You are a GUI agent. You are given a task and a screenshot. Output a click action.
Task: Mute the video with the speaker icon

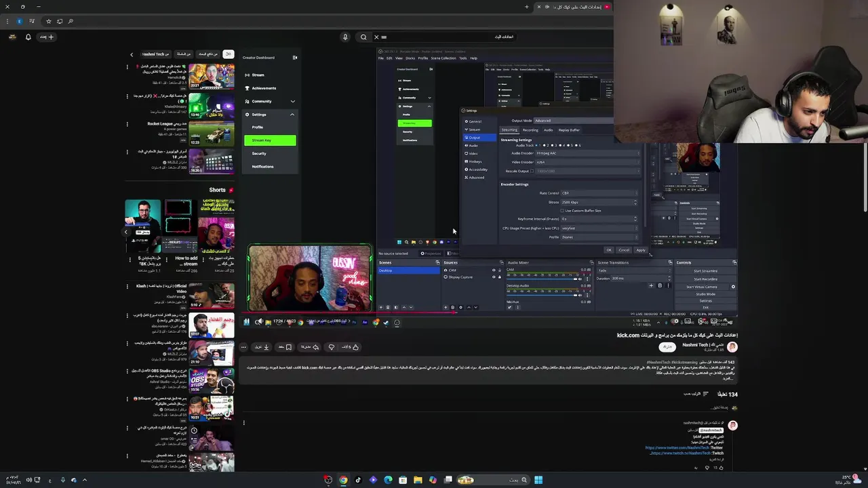258,322
